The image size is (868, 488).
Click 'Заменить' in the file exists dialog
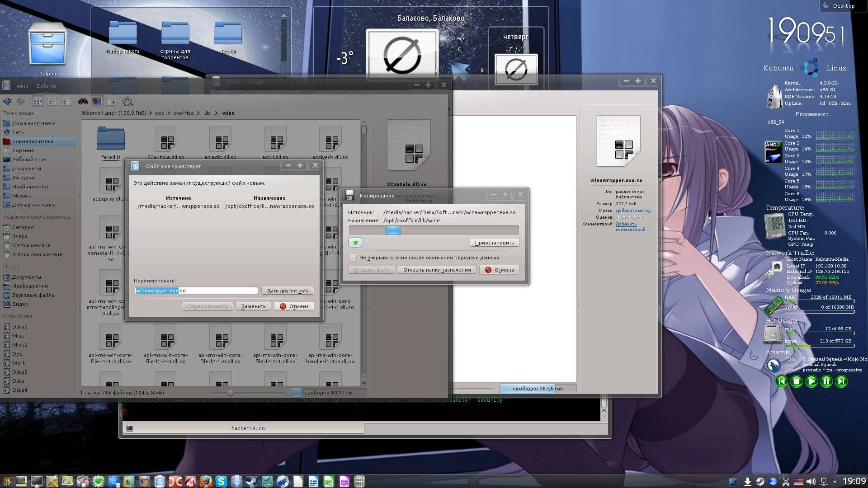tap(253, 306)
